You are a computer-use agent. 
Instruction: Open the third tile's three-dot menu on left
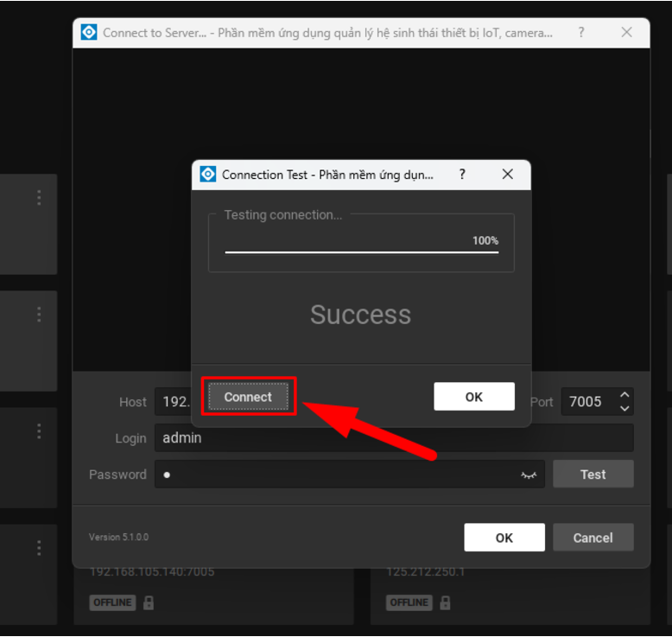[39, 431]
